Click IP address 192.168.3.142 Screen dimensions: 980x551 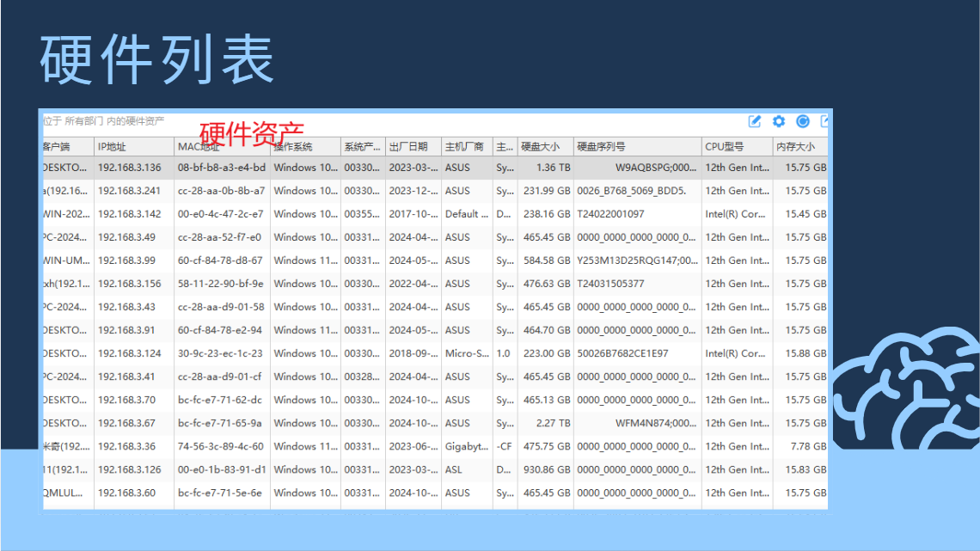click(129, 214)
